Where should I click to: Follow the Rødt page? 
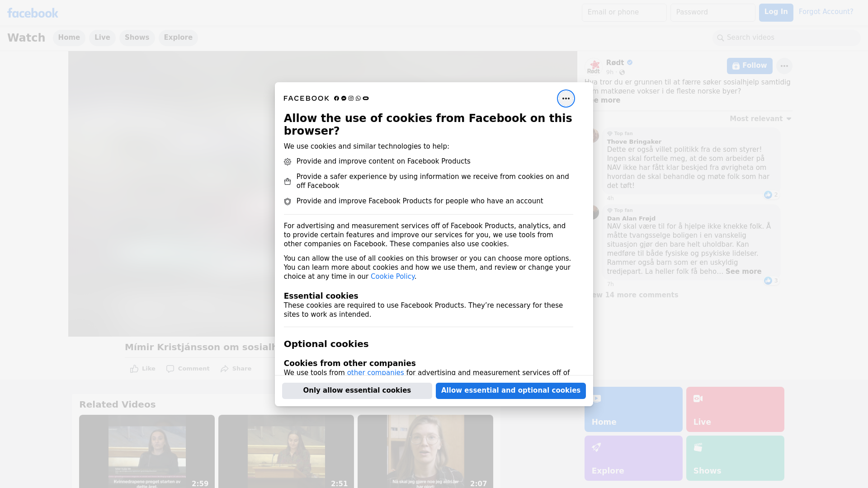[x=750, y=66]
